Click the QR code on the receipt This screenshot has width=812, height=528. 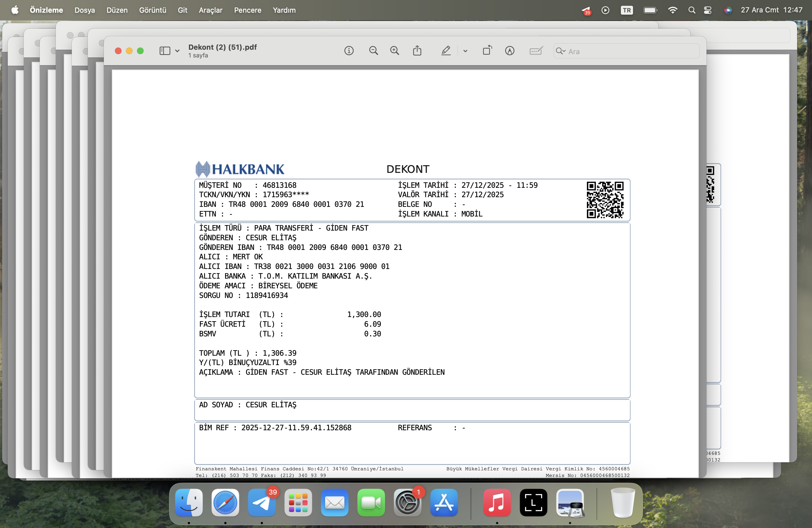click(605, 200)
